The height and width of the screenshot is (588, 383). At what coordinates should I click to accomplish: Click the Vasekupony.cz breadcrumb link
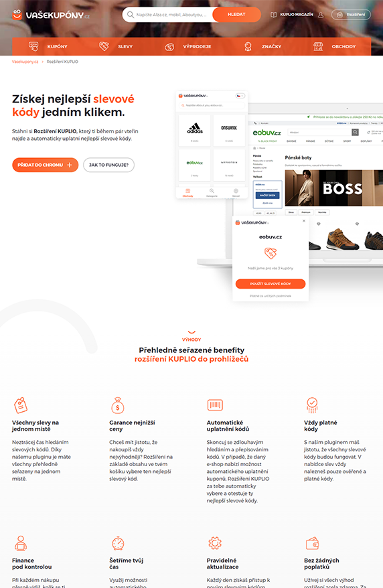pyautogui.click(x=25, y=62)
